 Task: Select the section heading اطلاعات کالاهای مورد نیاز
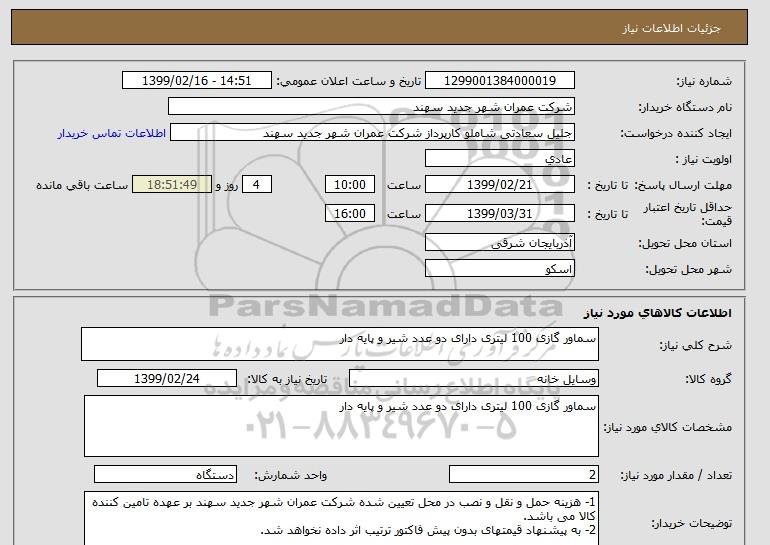(657, 313)
